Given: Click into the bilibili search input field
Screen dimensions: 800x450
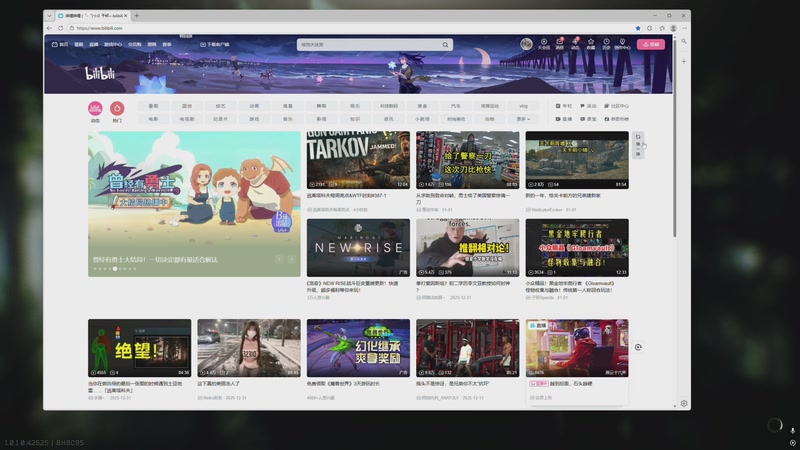Looking at the screenshot, I should (370, 45).
